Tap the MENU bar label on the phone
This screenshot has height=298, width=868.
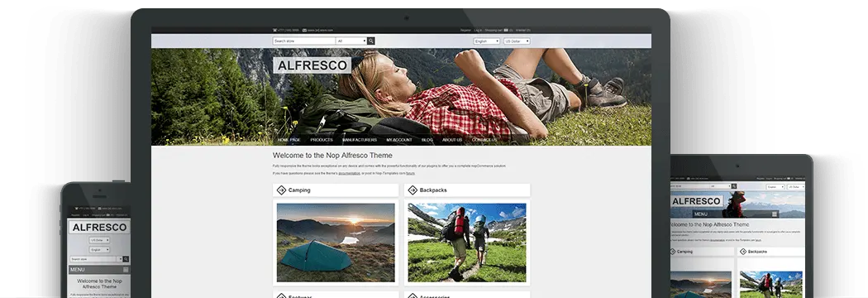(x=78, y=270)
